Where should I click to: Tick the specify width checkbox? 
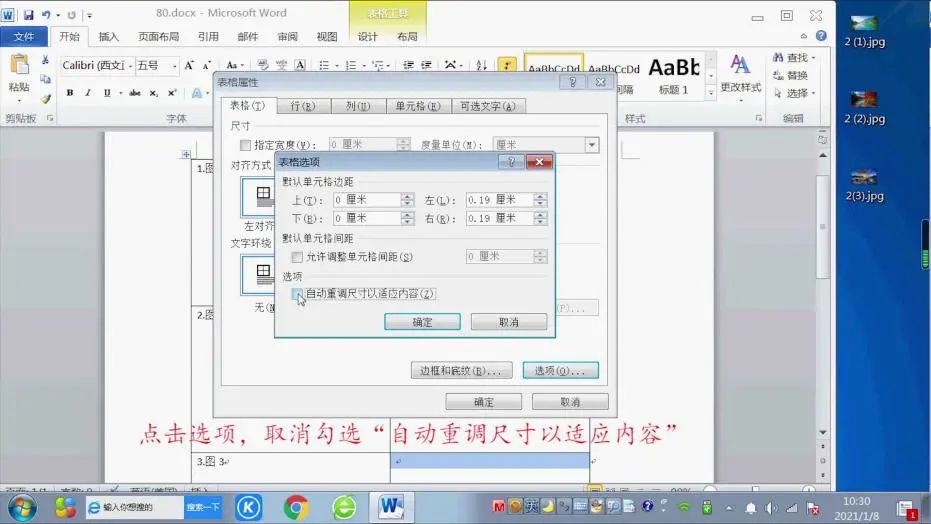pos(246,145)
